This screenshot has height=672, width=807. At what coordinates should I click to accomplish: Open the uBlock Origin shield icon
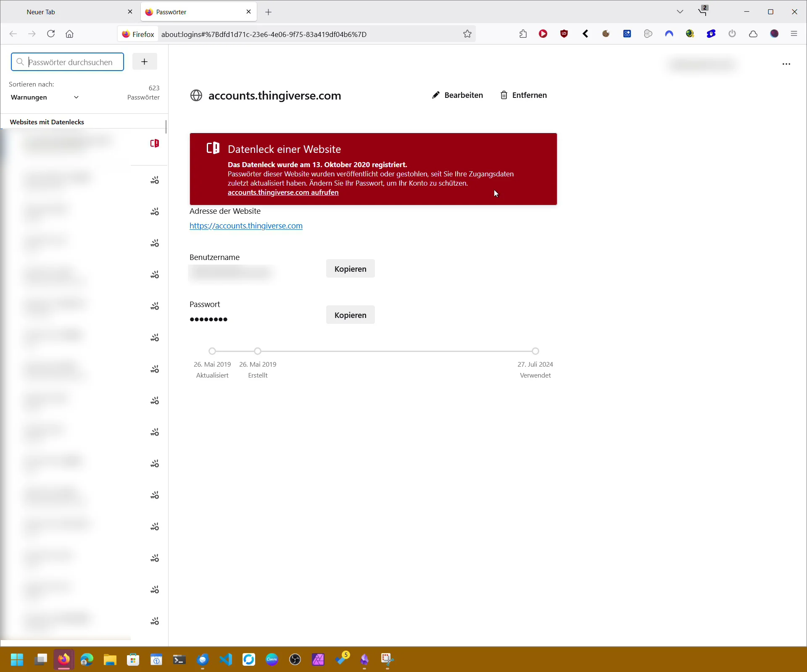[564, 34]
